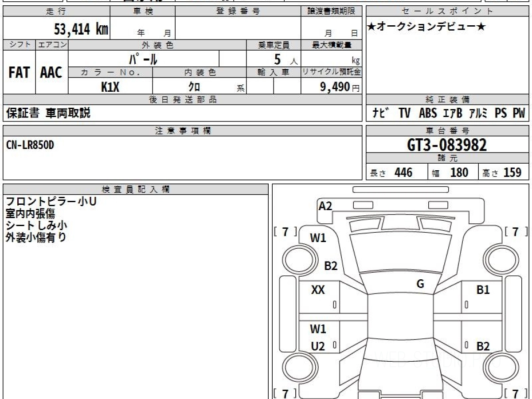Select the 外装小傷有り inspector note
Viewport: 532px width, 399px height.
click(x=36, y=237)
